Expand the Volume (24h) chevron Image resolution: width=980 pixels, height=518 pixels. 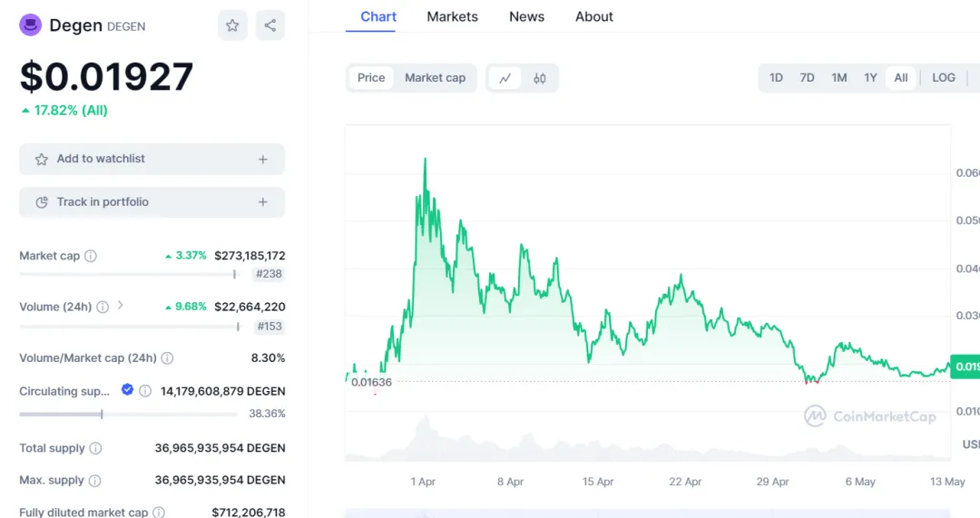[121, 306]
